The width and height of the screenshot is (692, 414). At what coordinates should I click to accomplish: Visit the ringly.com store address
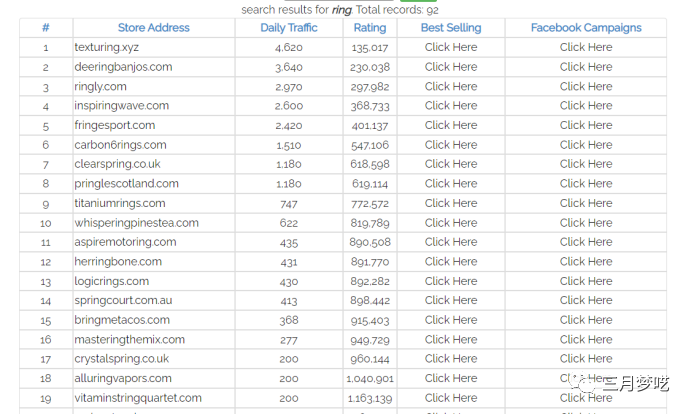(x=100, y=86)
